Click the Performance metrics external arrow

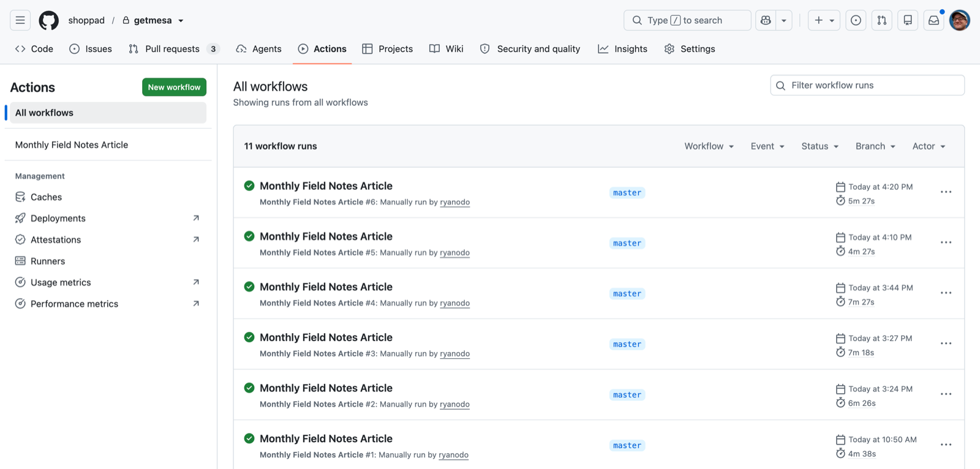[196, 304]
